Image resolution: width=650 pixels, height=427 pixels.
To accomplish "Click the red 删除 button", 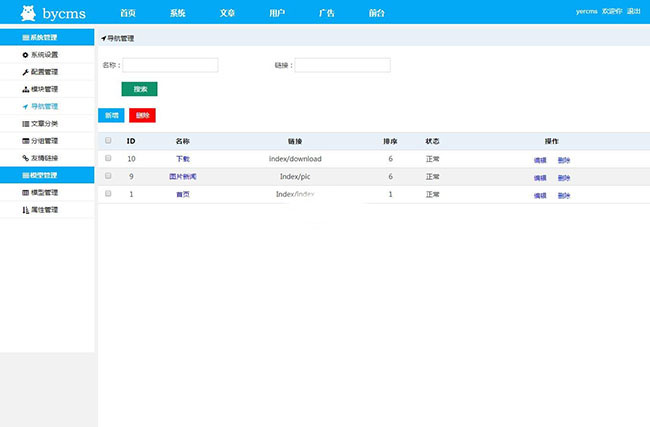I will [x=142, y=115].
